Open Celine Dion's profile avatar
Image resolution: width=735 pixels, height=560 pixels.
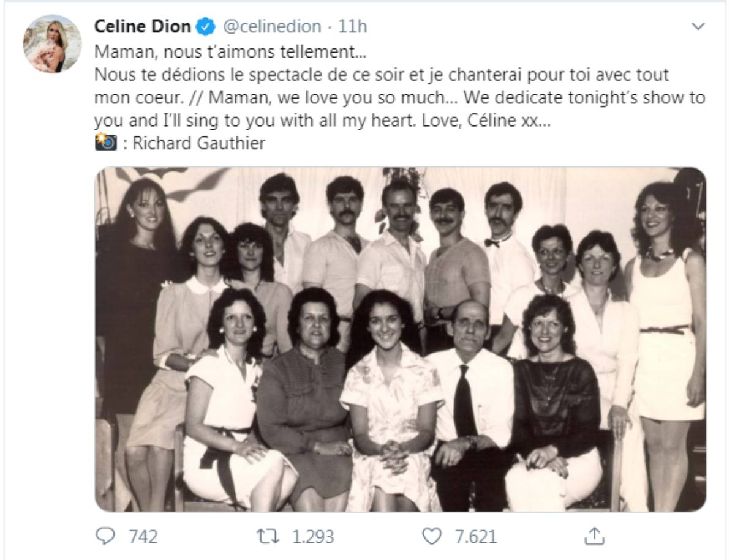[52, 43]
